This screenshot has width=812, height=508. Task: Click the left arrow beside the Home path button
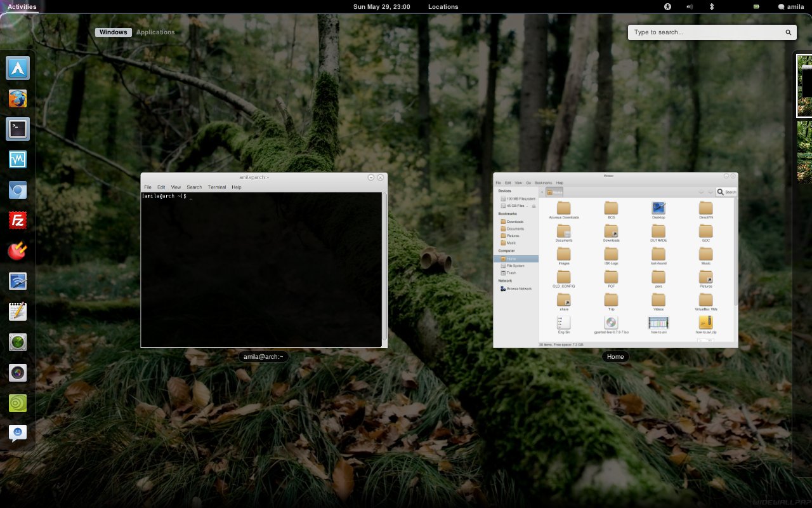coord(542,192)
